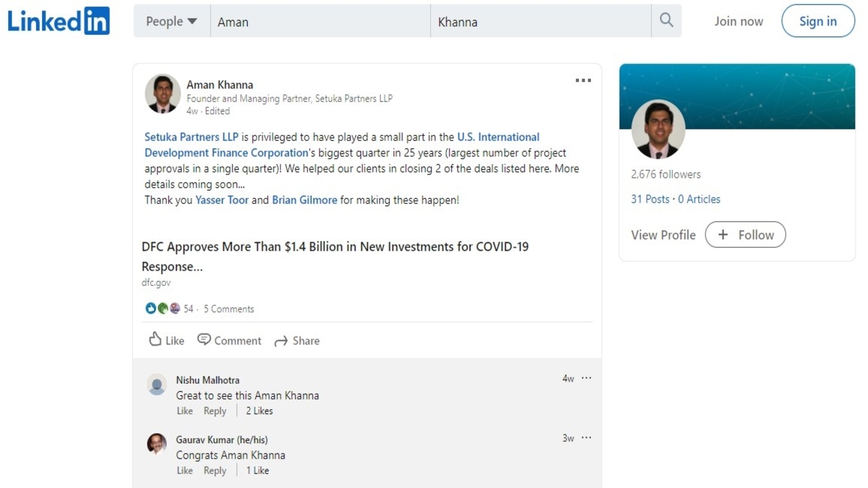The image size is (868, 488).
Task: Open the 5 Comments link
Action: (x=229, y=309)
